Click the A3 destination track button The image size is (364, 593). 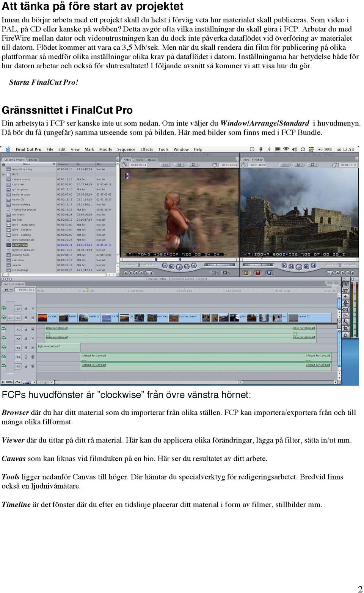[x=18, y=348]
